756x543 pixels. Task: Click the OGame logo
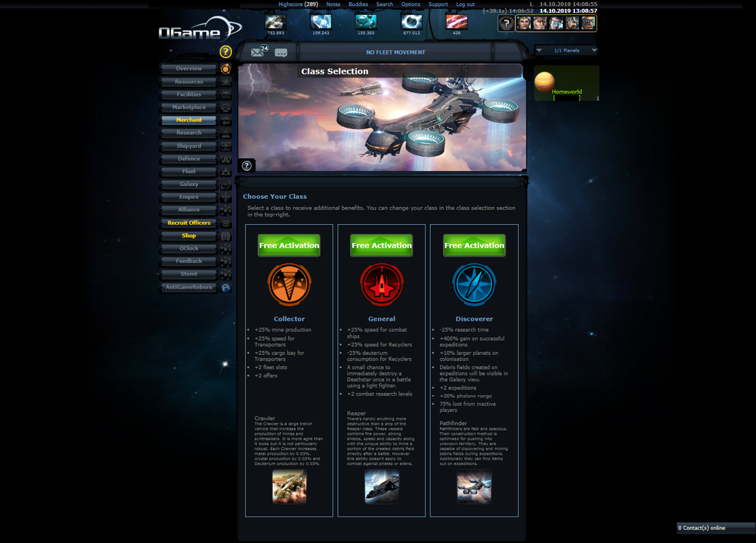tap(200, 29)
